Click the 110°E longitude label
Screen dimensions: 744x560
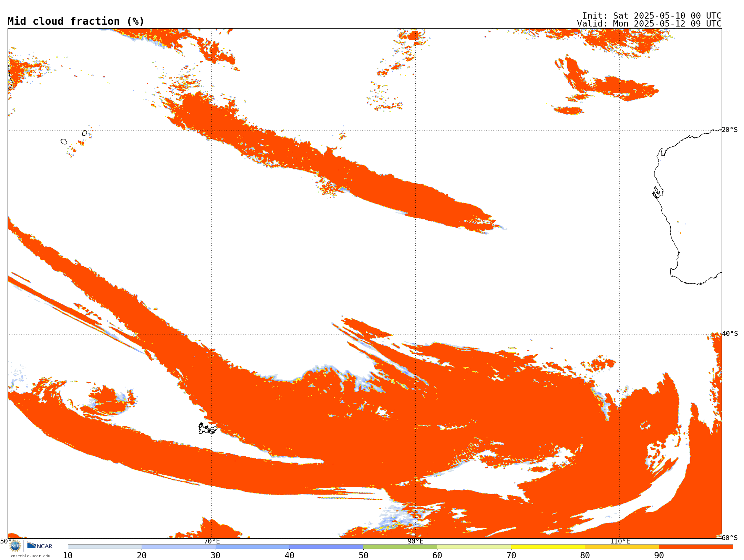pyautogui.click(x=620, y=541)
